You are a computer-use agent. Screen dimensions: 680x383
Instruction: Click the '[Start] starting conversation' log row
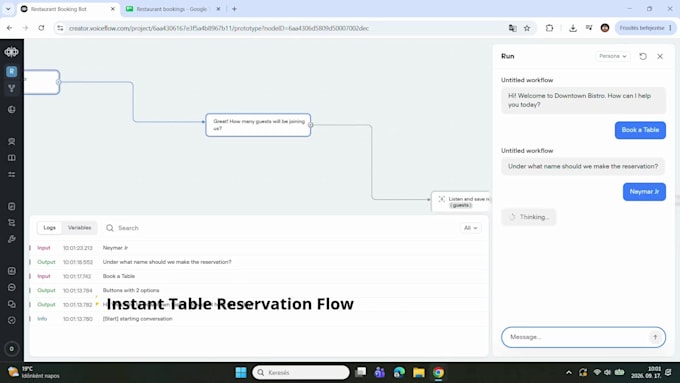[x=258, y=319]
